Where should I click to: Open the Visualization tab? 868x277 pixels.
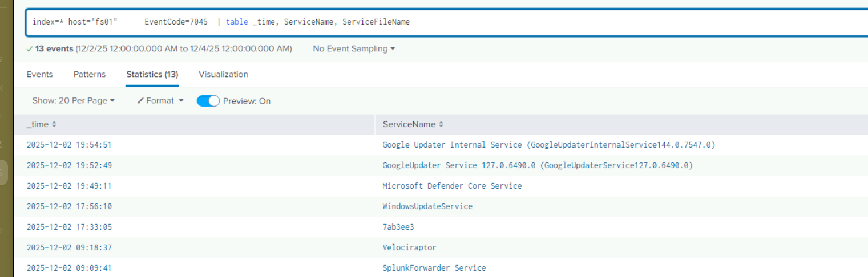[223, 75]
